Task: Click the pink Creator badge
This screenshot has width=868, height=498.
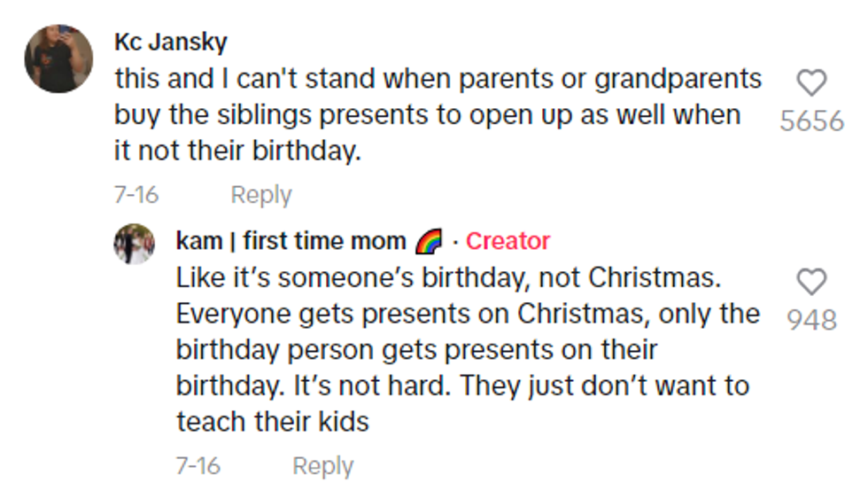Action: pos(508,241)
